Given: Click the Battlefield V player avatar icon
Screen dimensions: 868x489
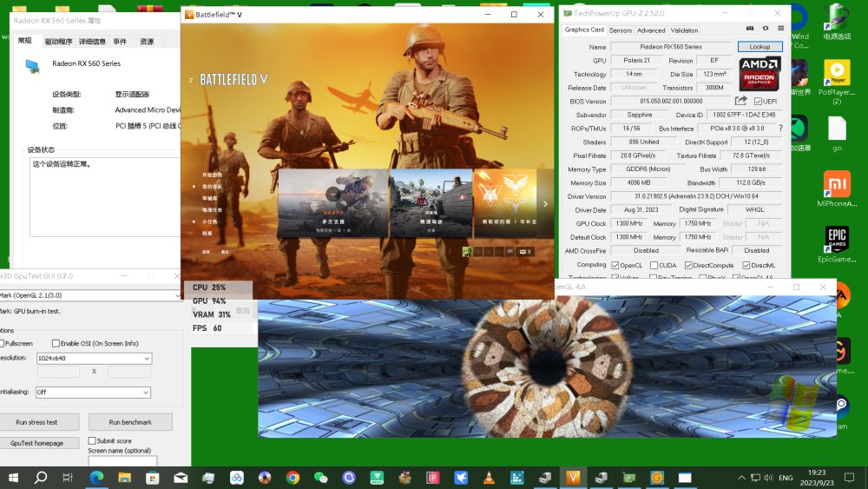Looking at the screenshot, I should click(467, 252).
